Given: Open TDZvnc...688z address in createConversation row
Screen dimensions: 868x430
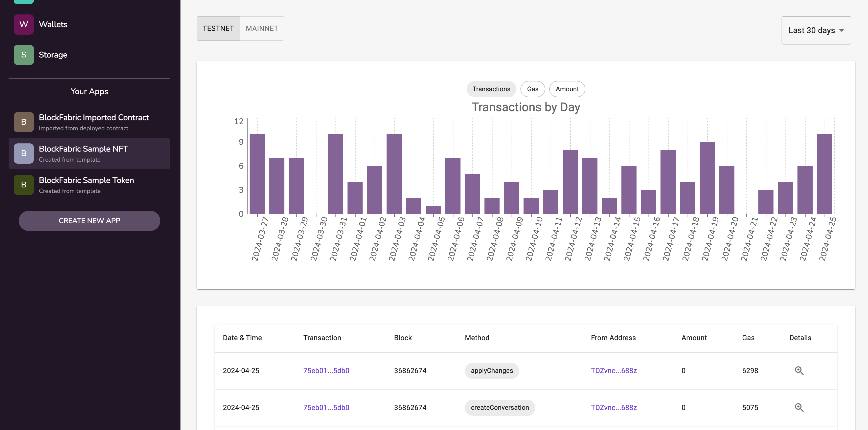Looking at the screenshot, I should 614,407.
